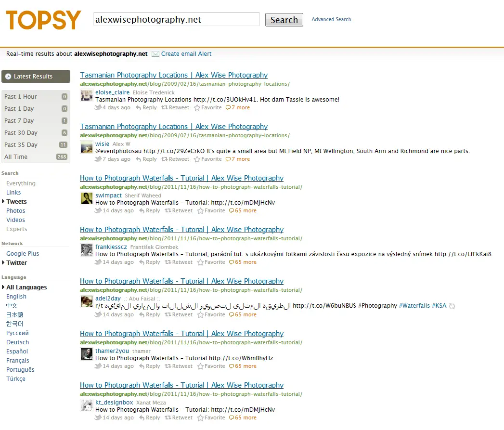Select Everything search type
This screenshot has width=504, height=430.
click(x=21, y=183)
